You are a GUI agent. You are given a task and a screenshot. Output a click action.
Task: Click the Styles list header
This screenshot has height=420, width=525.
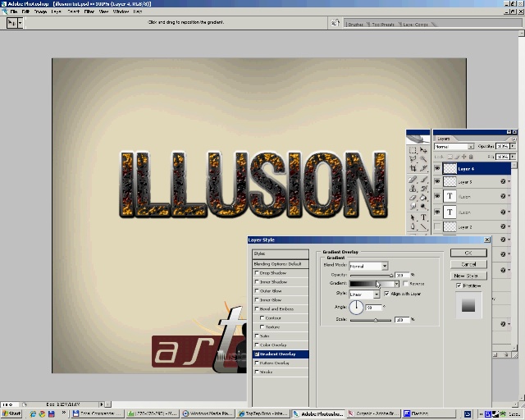tap(281, 253)
